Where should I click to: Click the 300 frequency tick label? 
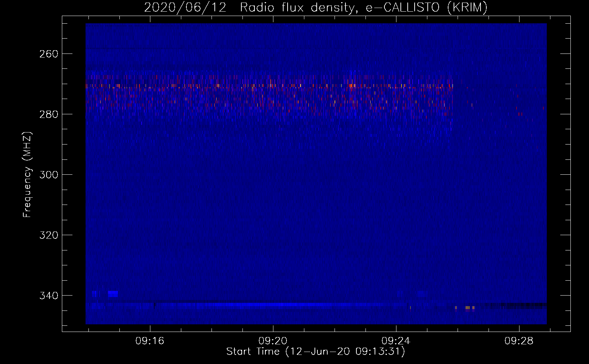click(x=49, y=175)
